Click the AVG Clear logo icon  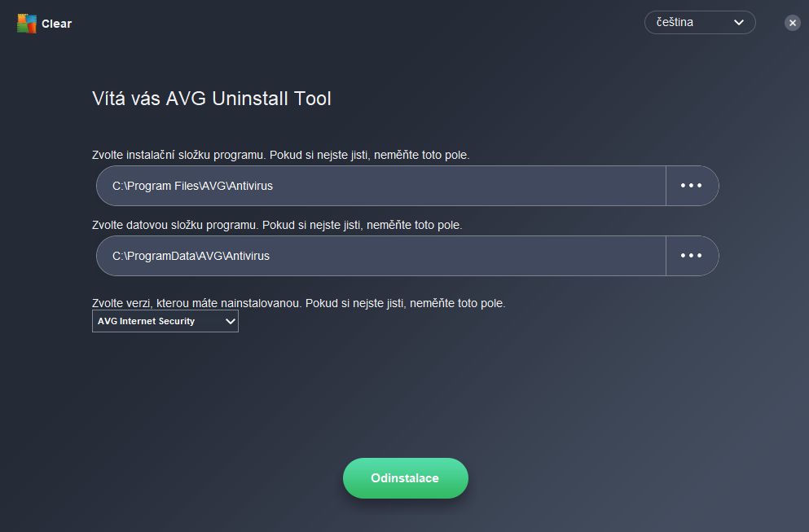26,24
